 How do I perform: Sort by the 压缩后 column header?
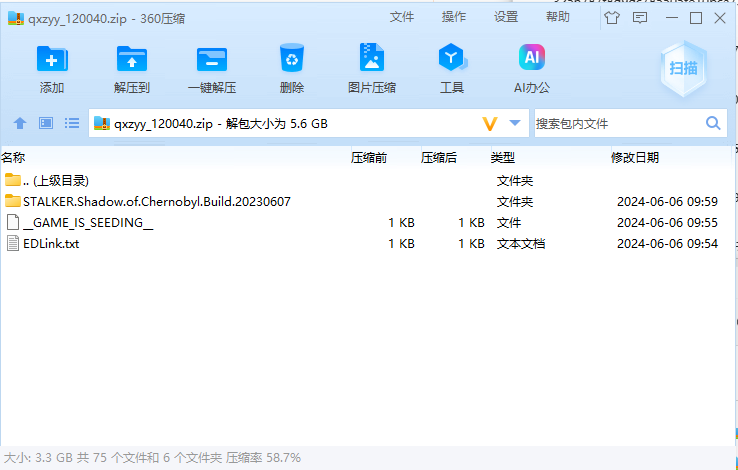tap(439, 158)
